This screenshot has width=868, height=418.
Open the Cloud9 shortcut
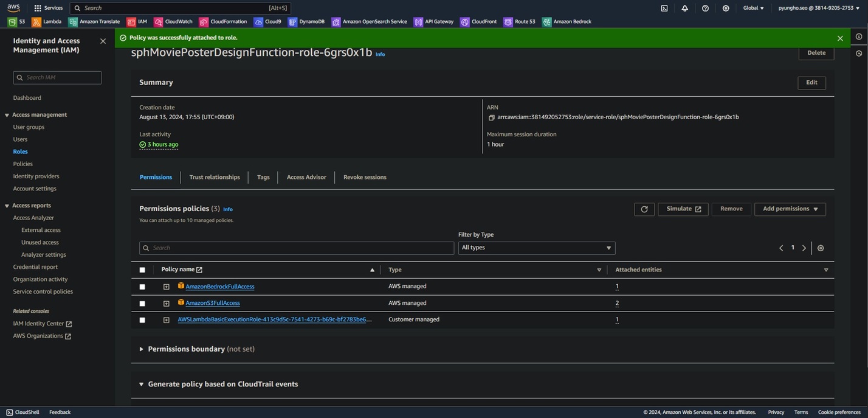[x=267, y=22]
